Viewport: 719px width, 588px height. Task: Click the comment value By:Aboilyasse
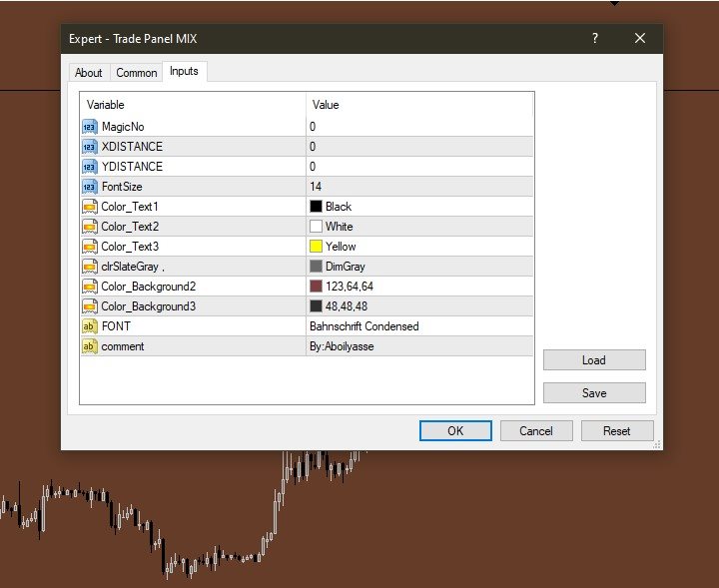(342, 346)
